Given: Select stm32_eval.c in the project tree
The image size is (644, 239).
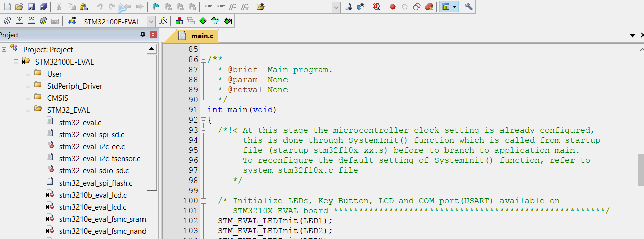Looking at the screenshot, I should pyautogui.click(x=80, y=122).
